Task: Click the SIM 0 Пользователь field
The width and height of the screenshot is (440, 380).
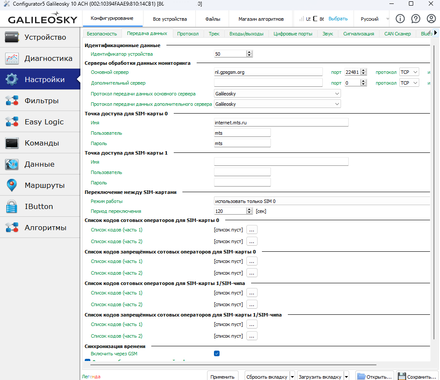Action: pos(242,133)
